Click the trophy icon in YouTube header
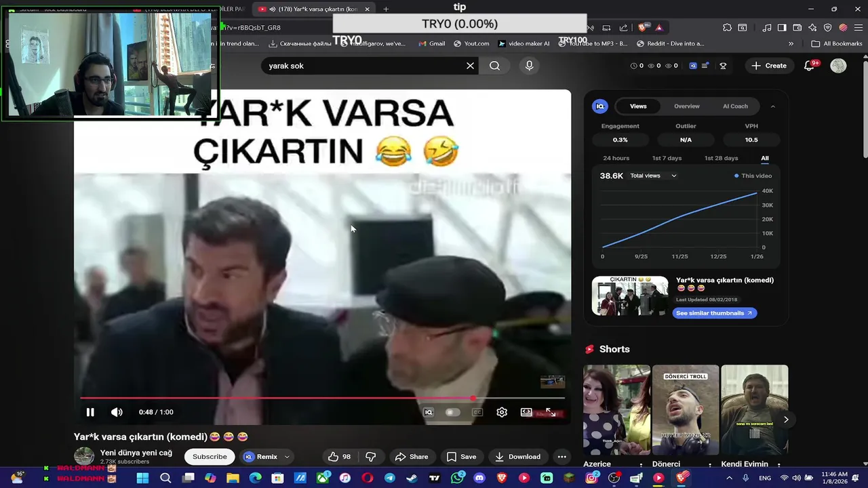 pos(723,66)
